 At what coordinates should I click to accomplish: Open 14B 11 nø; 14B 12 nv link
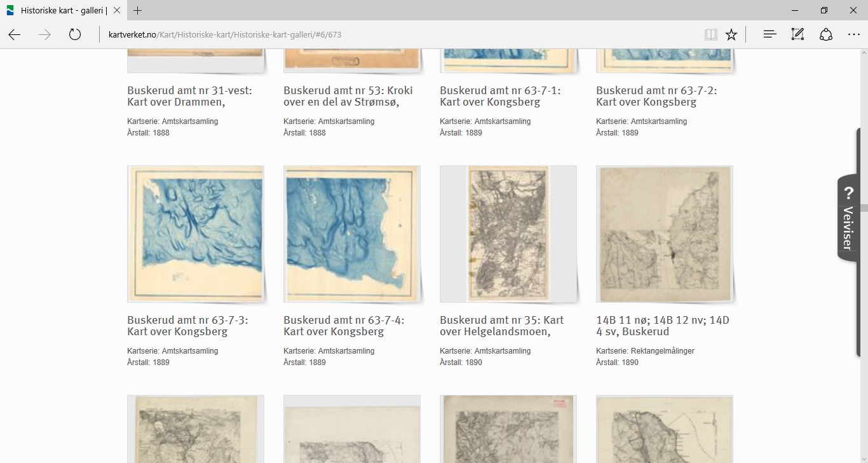click(663, 326)
